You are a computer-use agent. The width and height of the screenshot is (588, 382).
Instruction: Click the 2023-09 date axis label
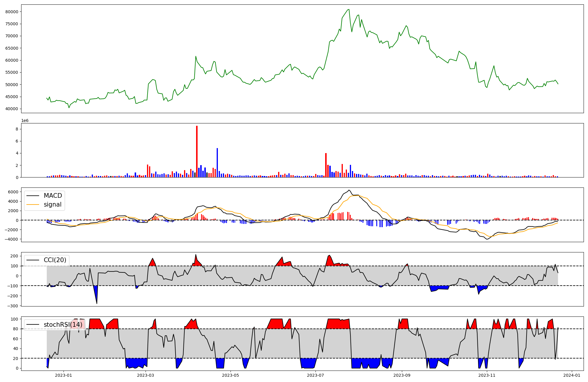(402, 375)
